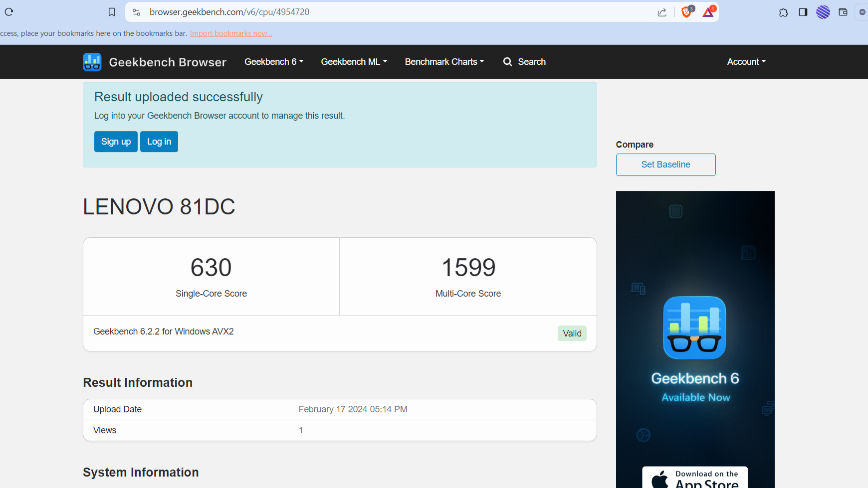
Task: Go to Geekbench Browser home title
Action: click(168, 62)
